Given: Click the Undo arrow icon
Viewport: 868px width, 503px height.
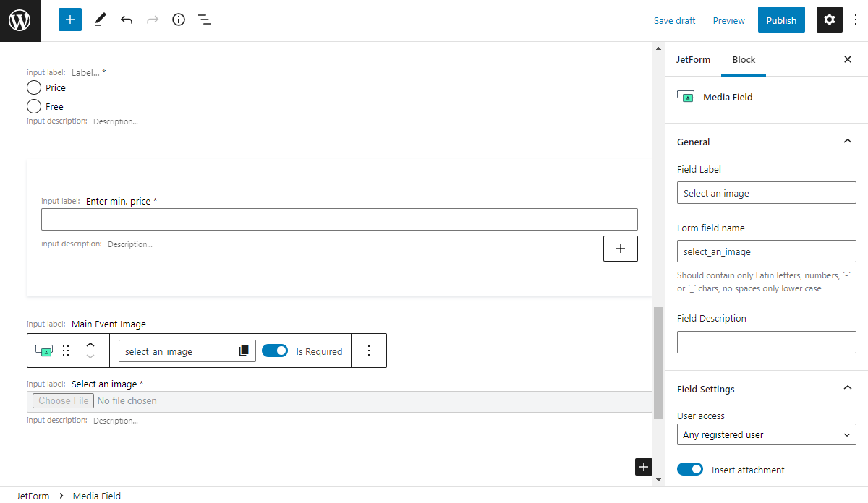Looking at the screenshot, I should (x=126, y=20).
